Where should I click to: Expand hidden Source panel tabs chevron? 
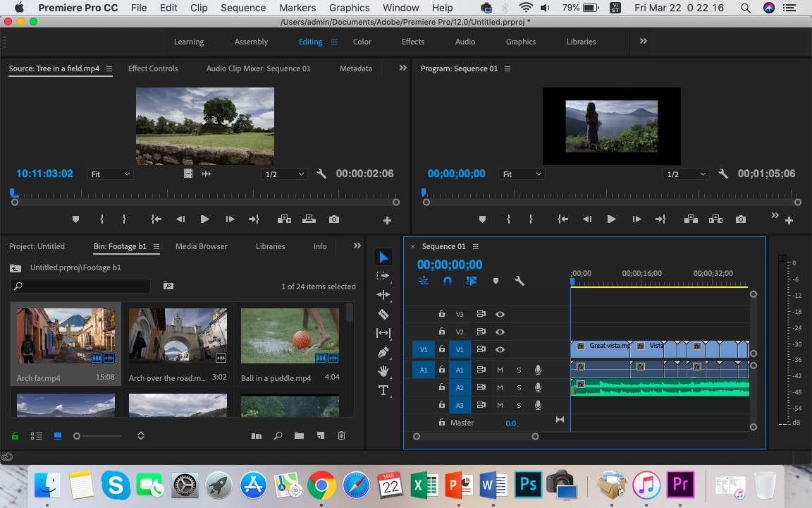[x=403, y=68]
